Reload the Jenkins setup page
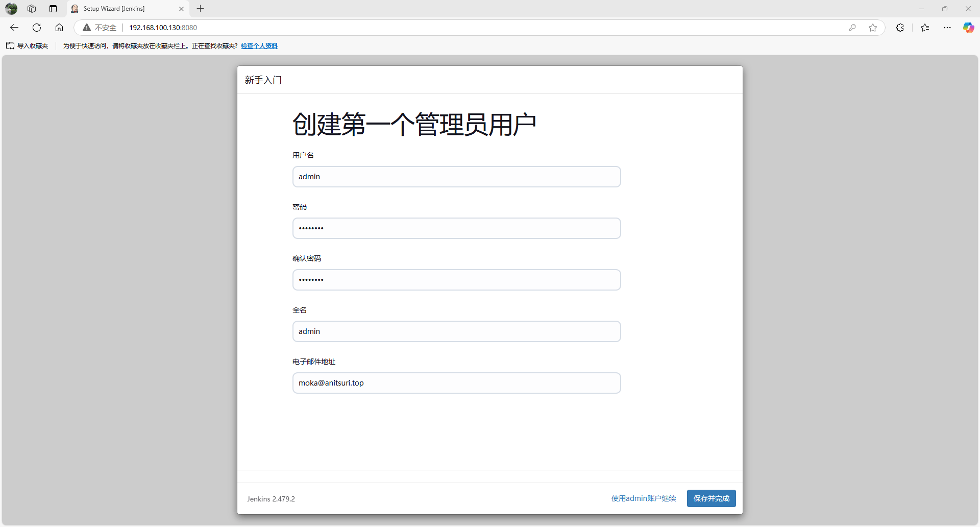 click(x=37, y=28)
